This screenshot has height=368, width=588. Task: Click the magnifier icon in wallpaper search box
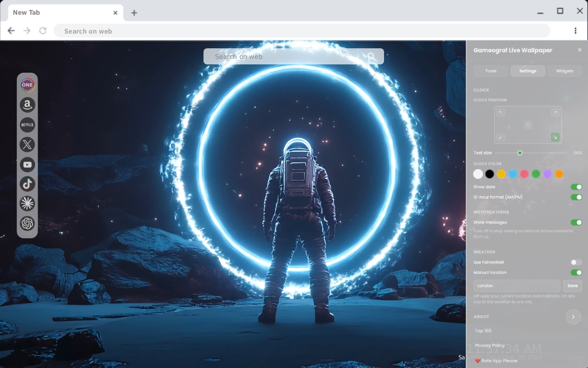tap(372, 57)
